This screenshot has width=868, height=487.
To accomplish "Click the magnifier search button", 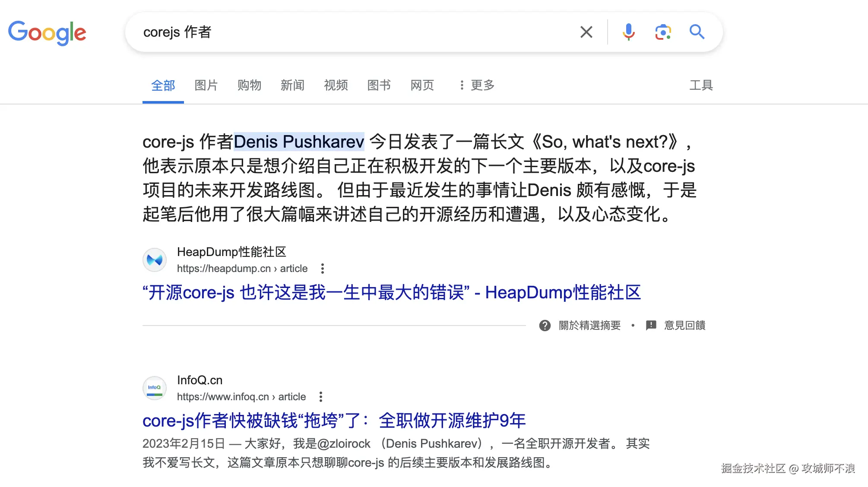I will 697,32.
